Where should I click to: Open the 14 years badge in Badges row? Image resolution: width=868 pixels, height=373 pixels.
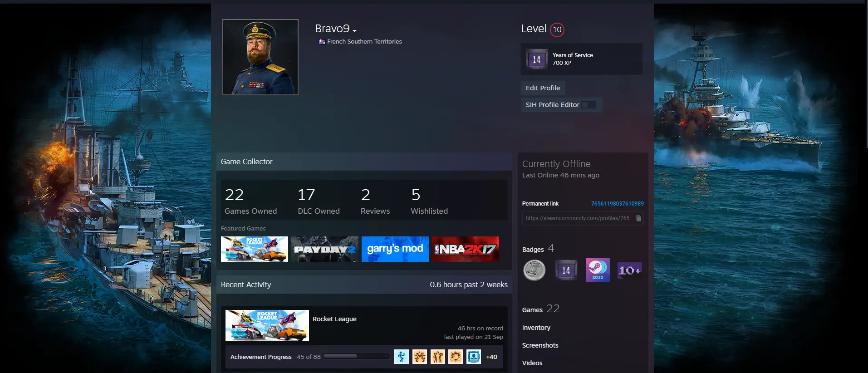(566, 270)
